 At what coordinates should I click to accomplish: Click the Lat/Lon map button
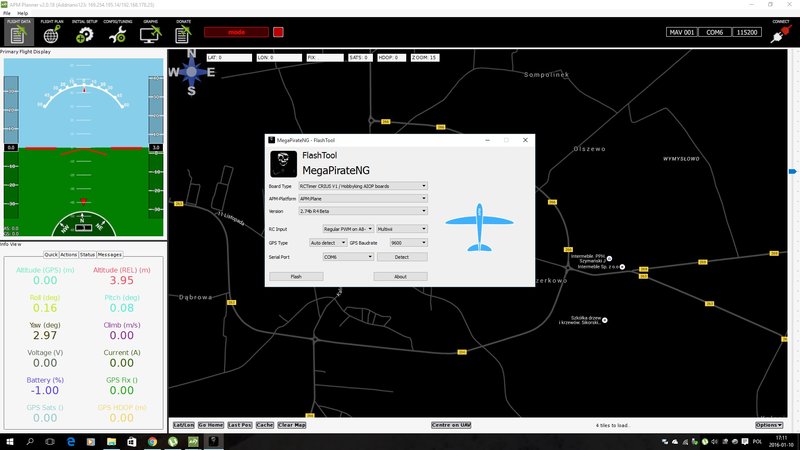[x=184, y=425]
